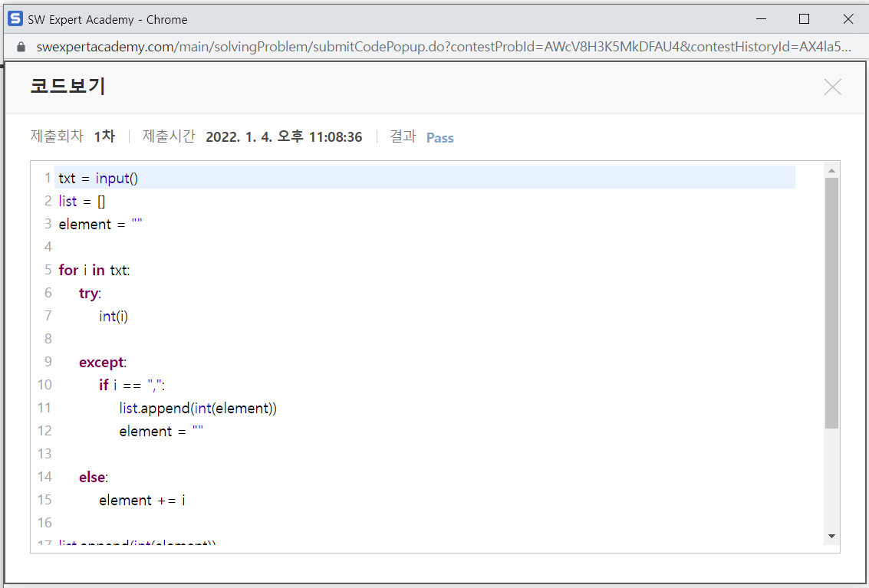The width and height of the screenshot is (869, 588).
Task: Click code line 'if i == ",":'
Action: pyautogui.click(x=132, y=385)
